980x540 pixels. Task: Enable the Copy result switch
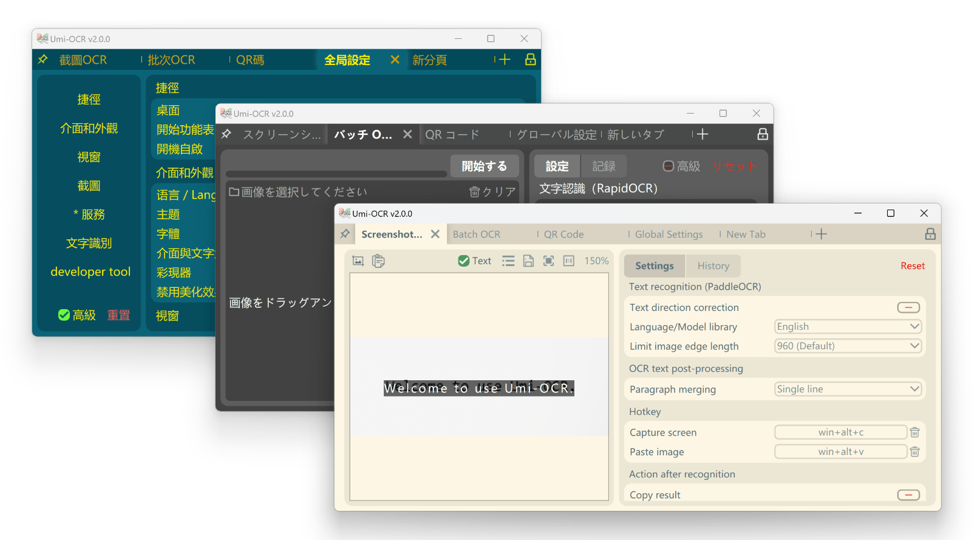908,495
